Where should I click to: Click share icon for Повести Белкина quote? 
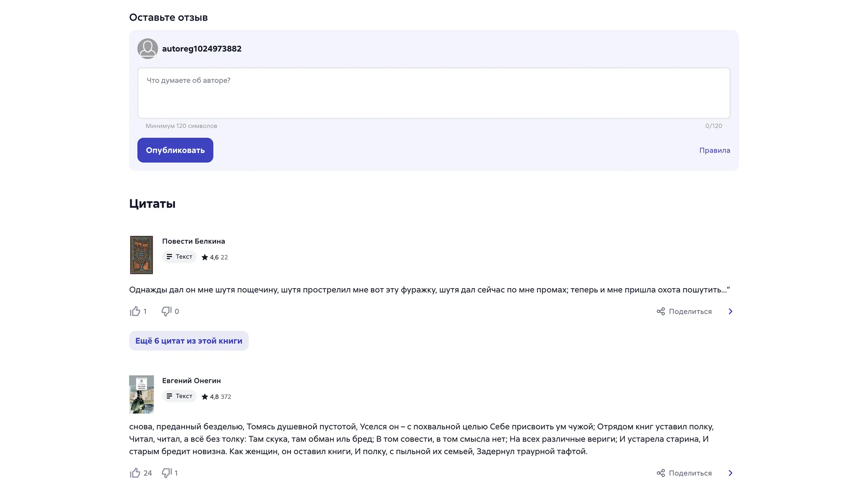pyautogui.click(x=661, y=311)
